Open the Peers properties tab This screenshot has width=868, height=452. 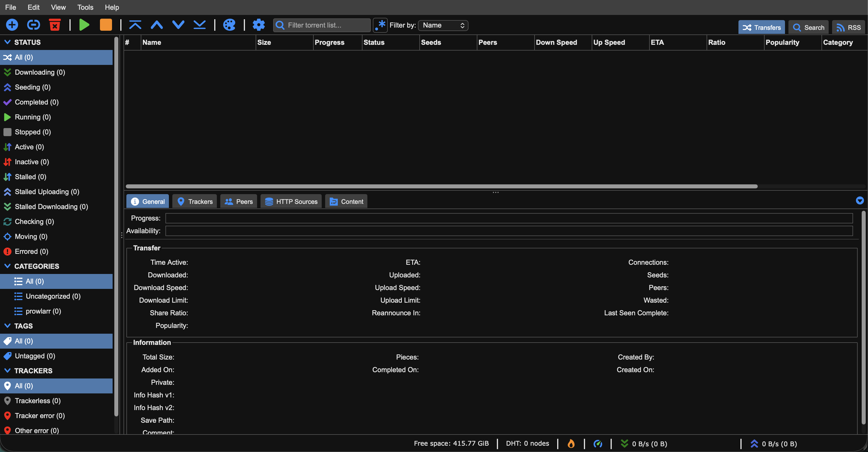[x=239, y=201]
